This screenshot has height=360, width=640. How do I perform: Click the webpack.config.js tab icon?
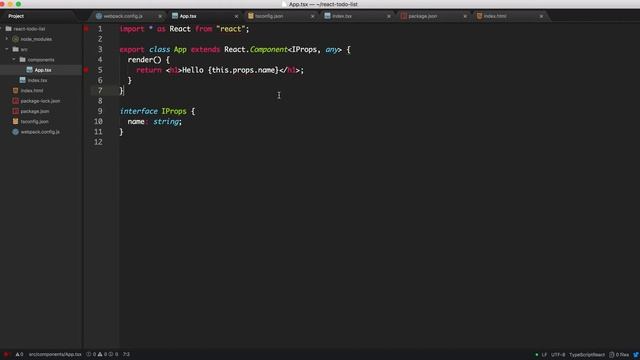point(99,16)
